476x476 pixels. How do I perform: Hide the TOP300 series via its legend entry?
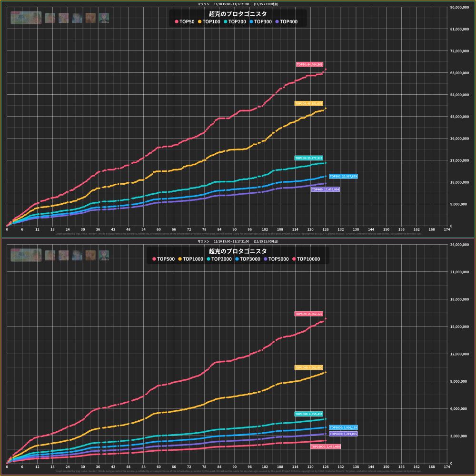[x=261, y=21]
